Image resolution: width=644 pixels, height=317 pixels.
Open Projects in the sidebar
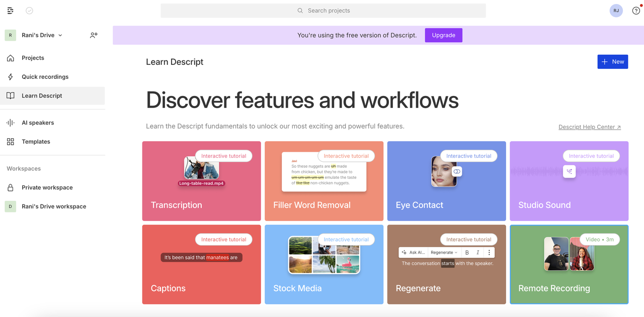click(x=52, y=58)
